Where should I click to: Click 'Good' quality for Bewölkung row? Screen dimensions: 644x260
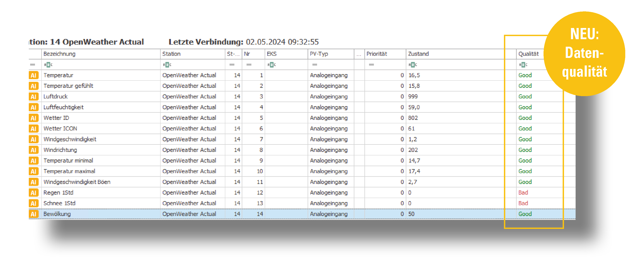(525, 214)
